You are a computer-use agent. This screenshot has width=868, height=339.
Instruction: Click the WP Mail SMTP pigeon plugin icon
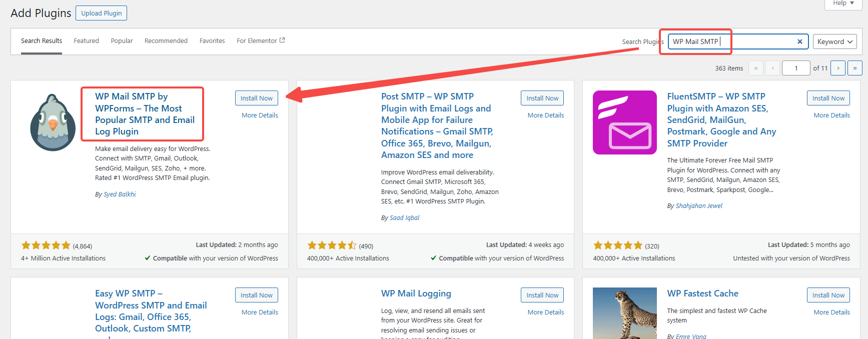53,122
